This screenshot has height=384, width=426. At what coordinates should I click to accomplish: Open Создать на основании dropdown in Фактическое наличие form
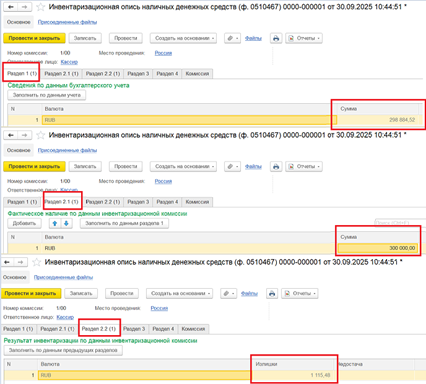pos(183,166)
